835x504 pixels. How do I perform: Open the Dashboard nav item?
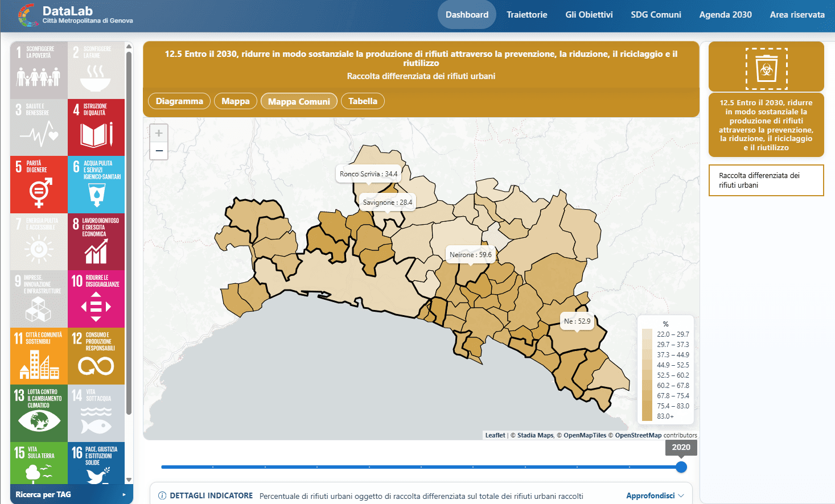[467, 15]
